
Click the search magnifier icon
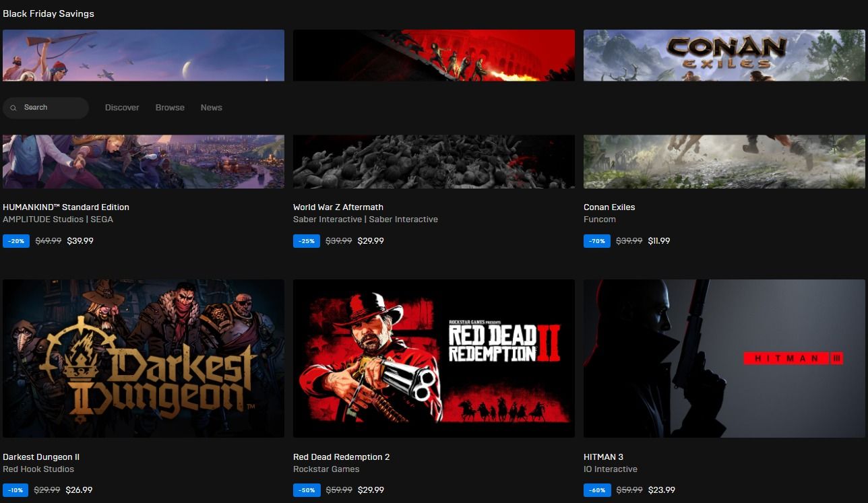(13, 108)
